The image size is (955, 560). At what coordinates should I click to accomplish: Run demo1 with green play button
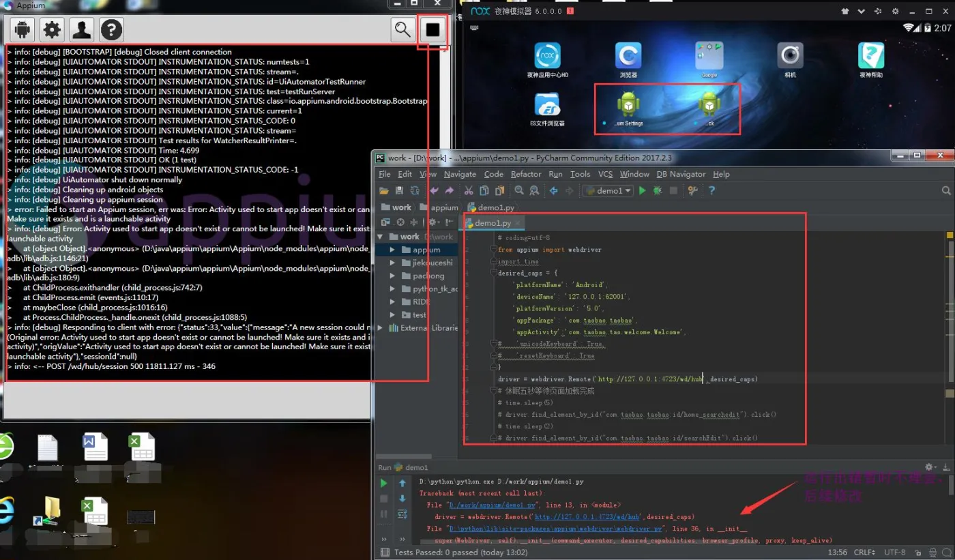[x=642, y=191]
